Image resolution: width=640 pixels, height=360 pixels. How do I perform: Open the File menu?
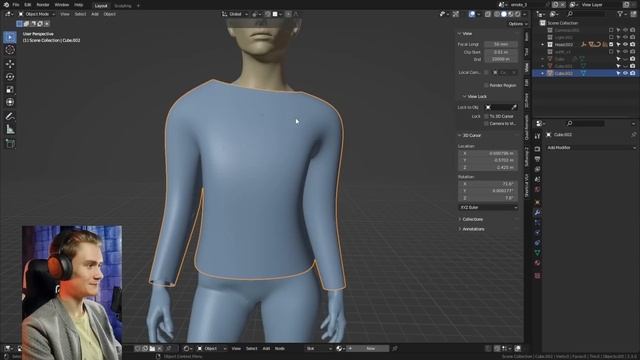pos(16,4)
